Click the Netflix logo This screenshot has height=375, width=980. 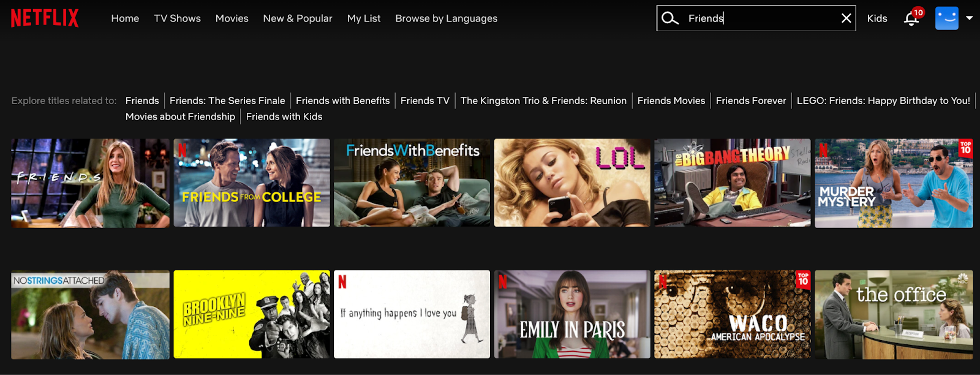[45, 18]
